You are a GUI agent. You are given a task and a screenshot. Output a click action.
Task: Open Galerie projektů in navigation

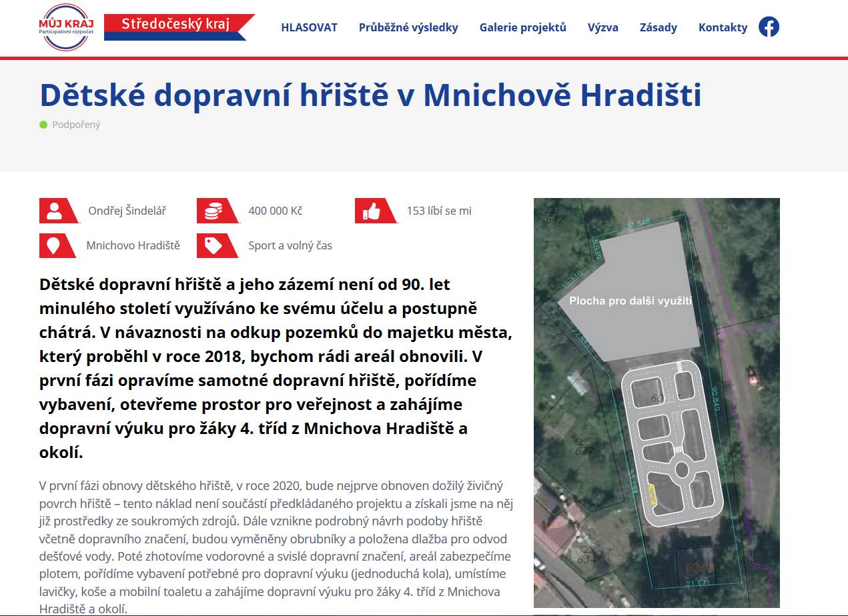pyautogui.click(x=523, y=27)
